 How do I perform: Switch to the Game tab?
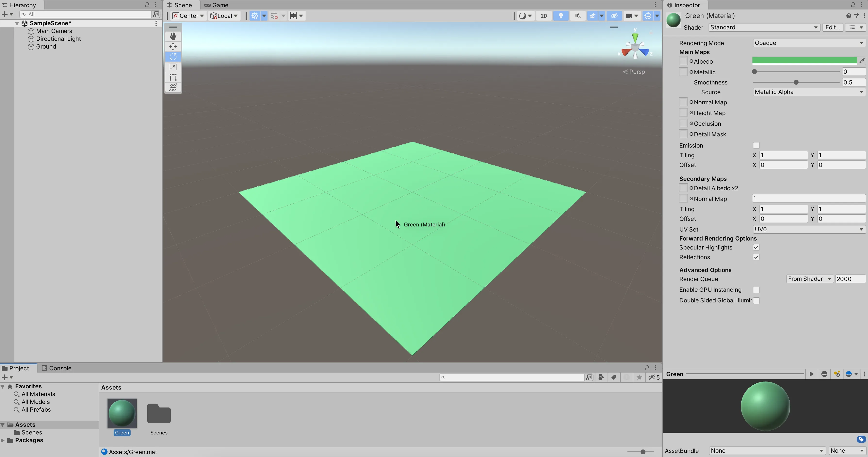(216, 5)
